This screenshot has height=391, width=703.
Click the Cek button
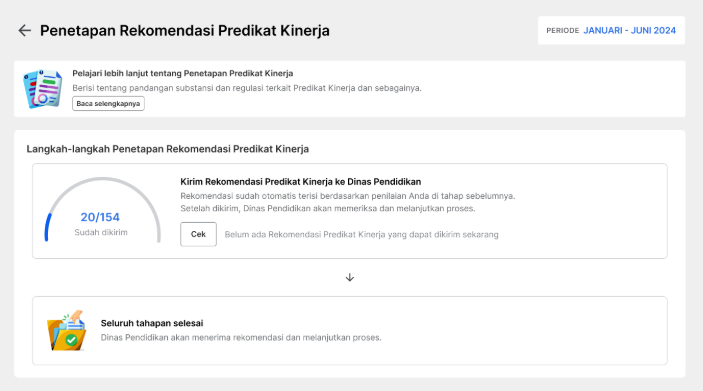click(198, 234)
